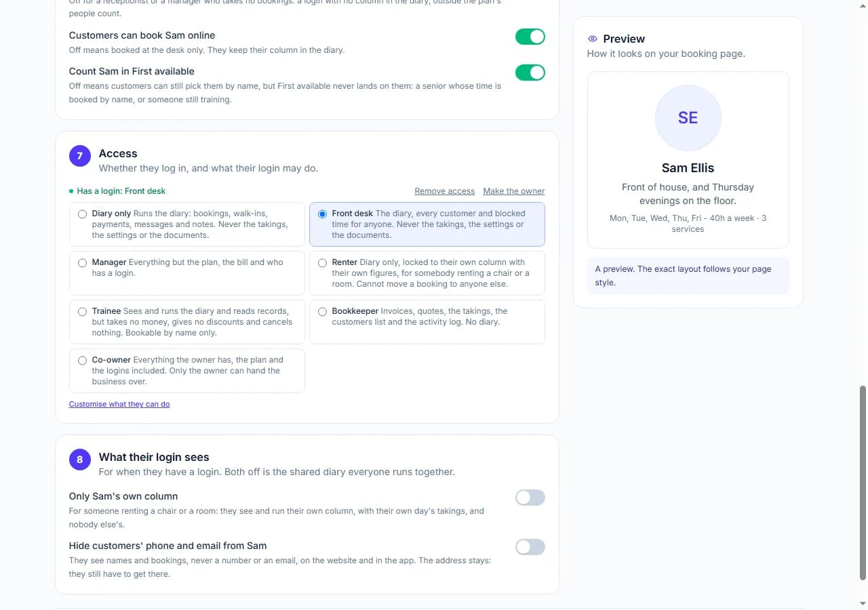The image size is (868, 610).
Task: Click the Has a login: Front desk status
Action: click(x=117, y=191)
